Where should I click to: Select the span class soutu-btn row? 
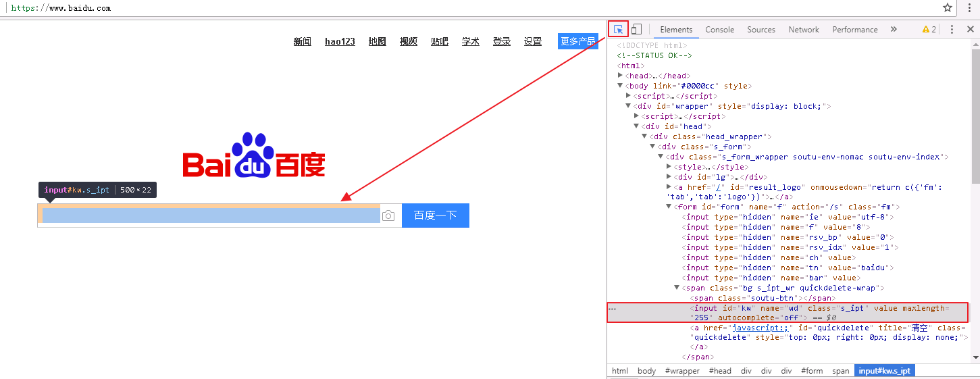[763, 298]
